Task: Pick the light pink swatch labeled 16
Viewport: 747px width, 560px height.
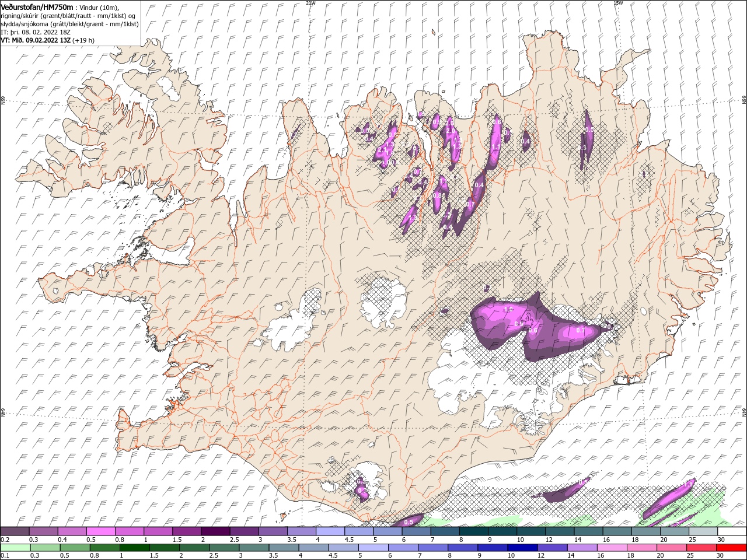Action: coord(612,548)
